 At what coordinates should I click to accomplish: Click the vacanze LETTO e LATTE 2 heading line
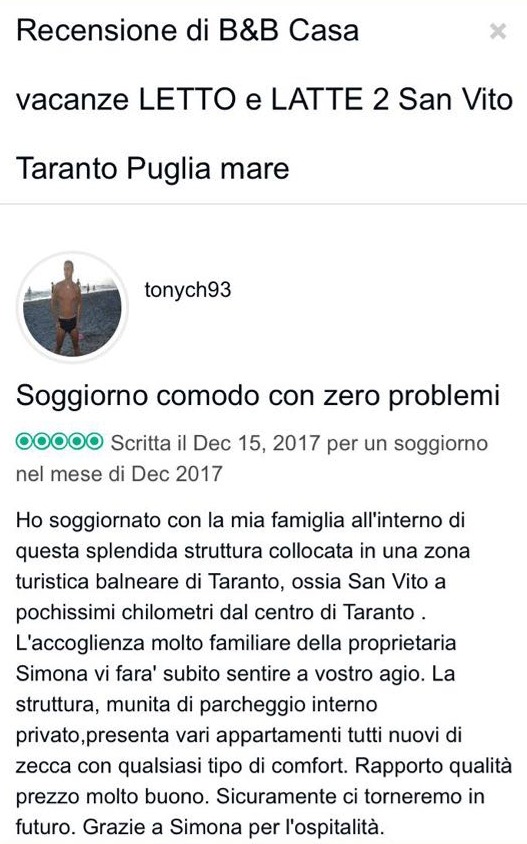click(x=264, y=100)
